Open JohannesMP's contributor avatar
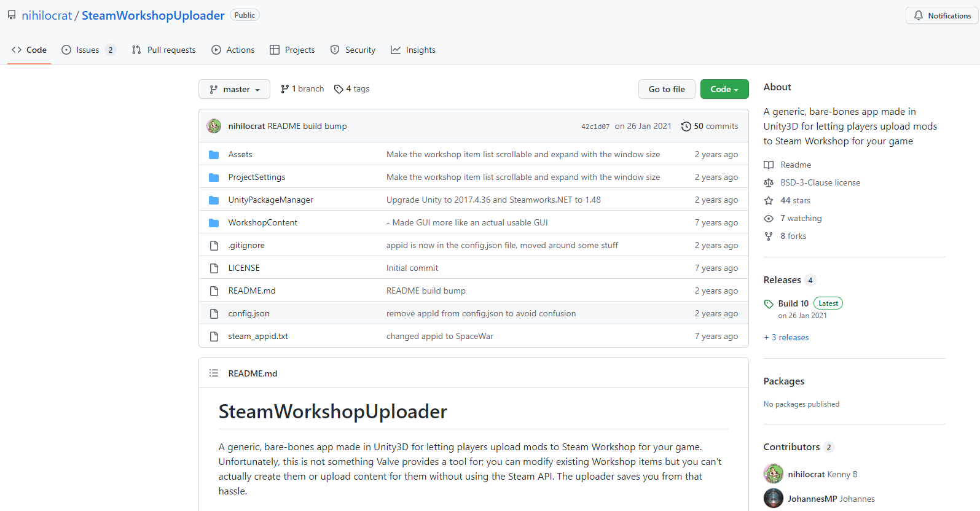The width and height of the screenshot is (980, 511). click(774, 498)
